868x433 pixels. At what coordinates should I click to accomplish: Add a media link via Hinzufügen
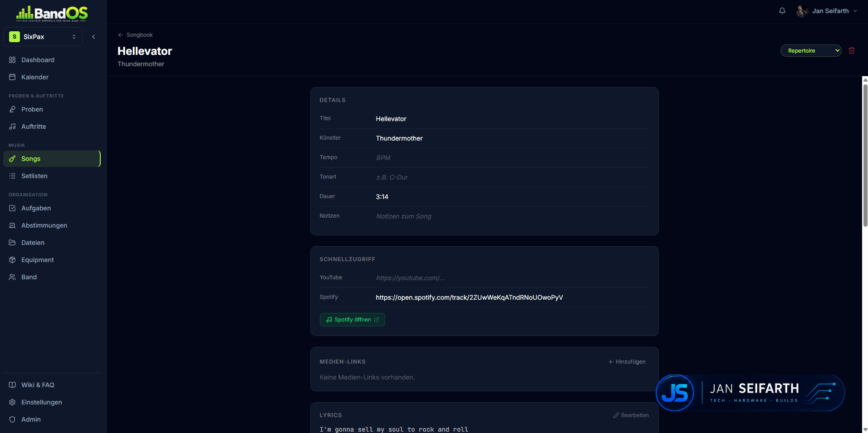tap(627, 362)
